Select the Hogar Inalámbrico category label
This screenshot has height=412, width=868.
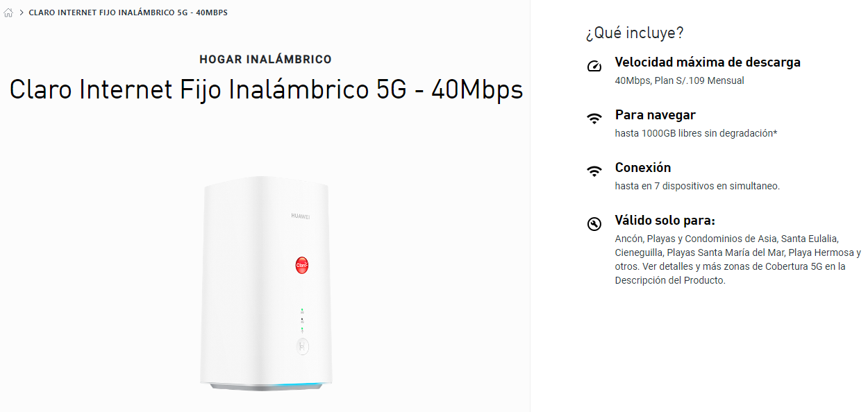(x=265, y=60)
